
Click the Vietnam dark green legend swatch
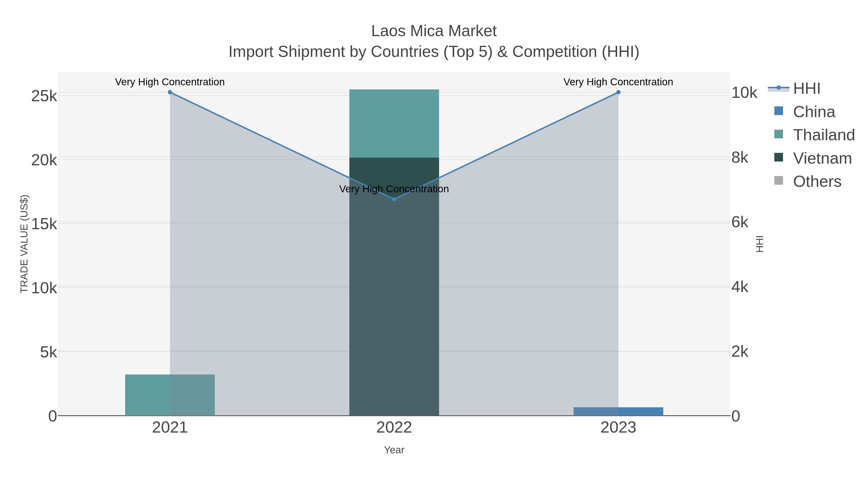point(779,157)
